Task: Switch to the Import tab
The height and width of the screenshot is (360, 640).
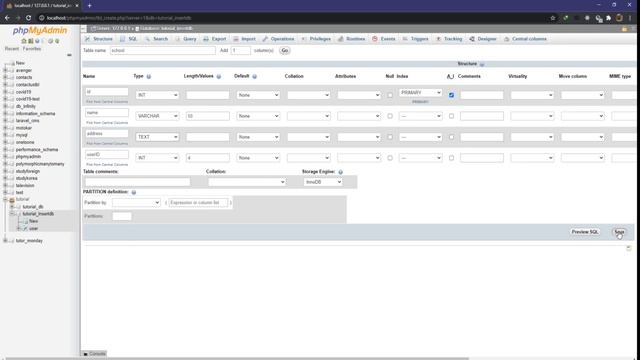Action: click(244, 39)
